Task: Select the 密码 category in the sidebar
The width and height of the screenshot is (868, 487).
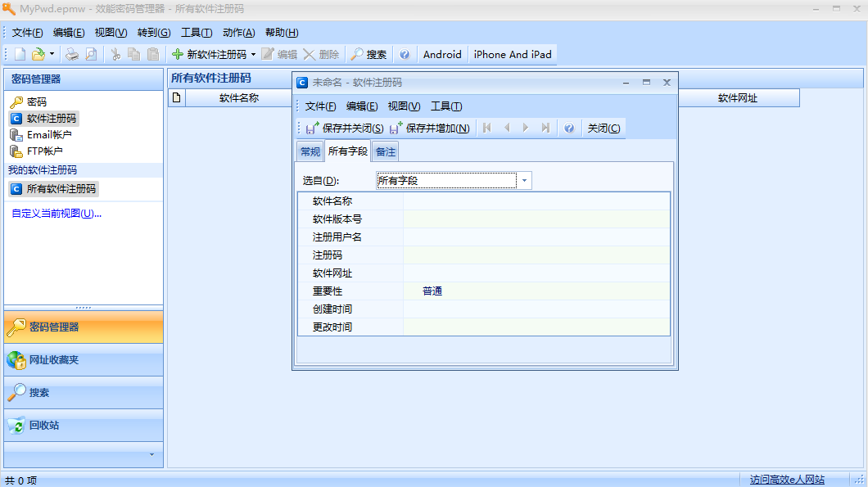Action: (x=38, y=102)
